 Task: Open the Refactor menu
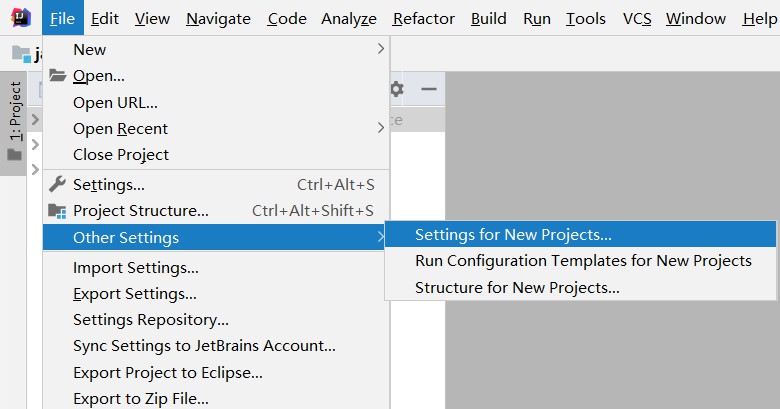423,18
